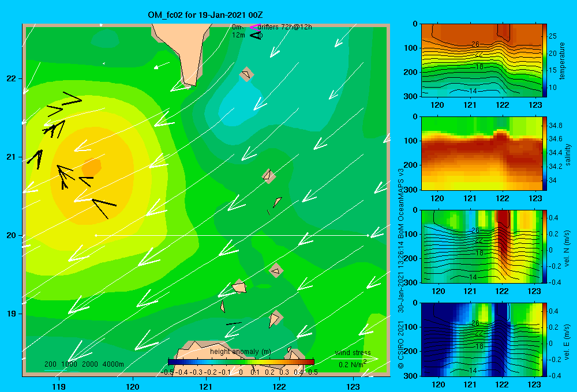Click the '12m' depth legend label
This screenshot has width=577, height=392.
pos(238,35)
